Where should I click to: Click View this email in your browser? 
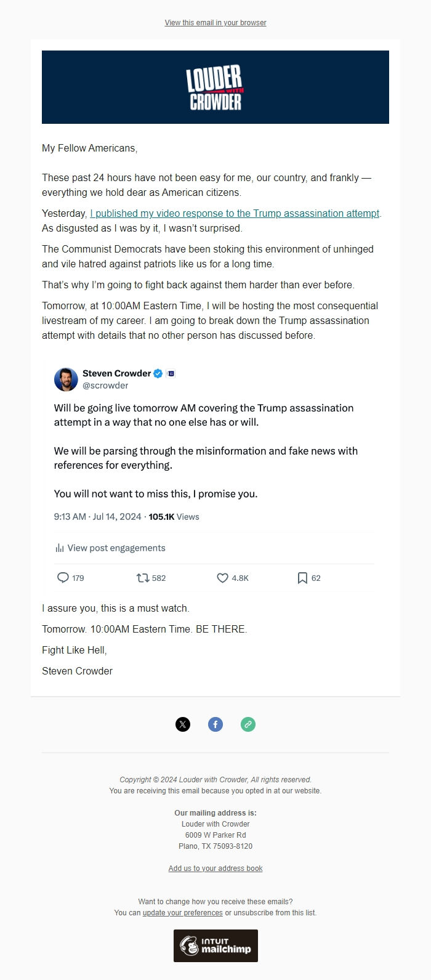pyautogui.click(x=216, y=23)
